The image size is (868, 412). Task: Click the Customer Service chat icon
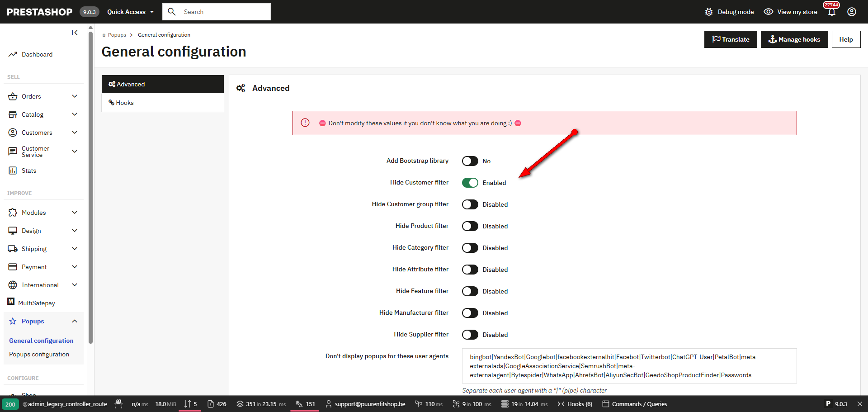click(x=13, y=152)
